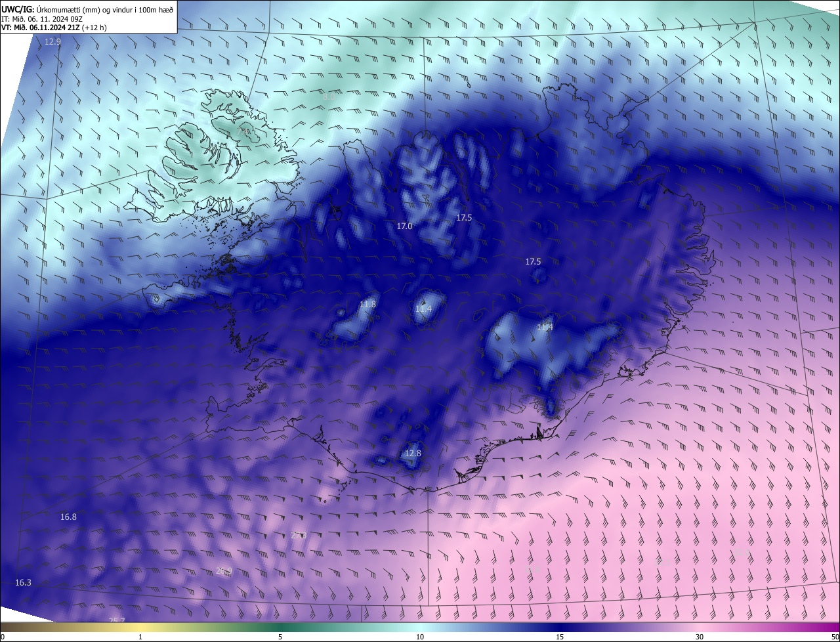Click the 12.9 value label
Image resolution: width=840 pixels, height=642 pixels.
(52, 41)
